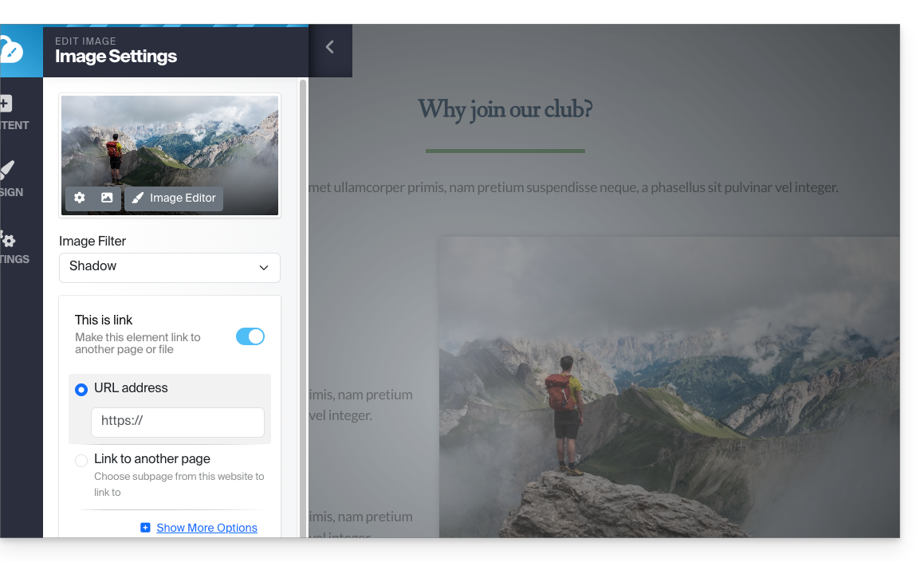
Task: Click the 'ullamcorper primis' paragraph on the page
Action: click(x=573, y=188)
